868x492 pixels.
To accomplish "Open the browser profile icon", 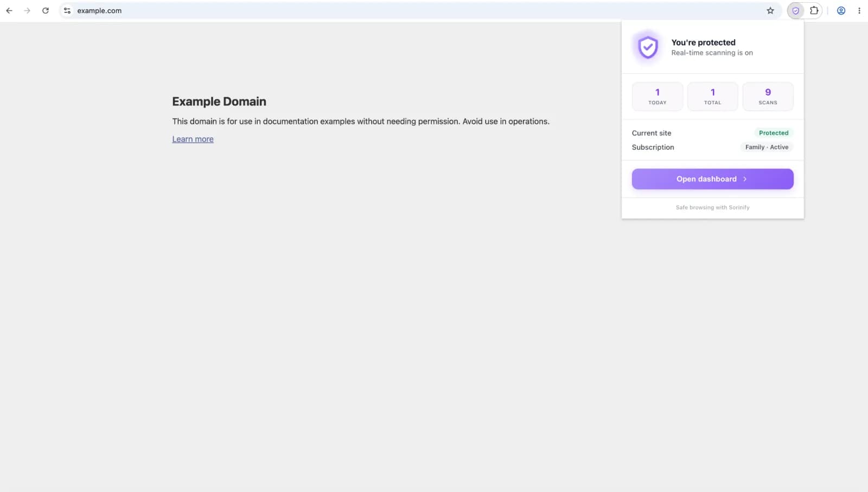I will click(841, 10).
